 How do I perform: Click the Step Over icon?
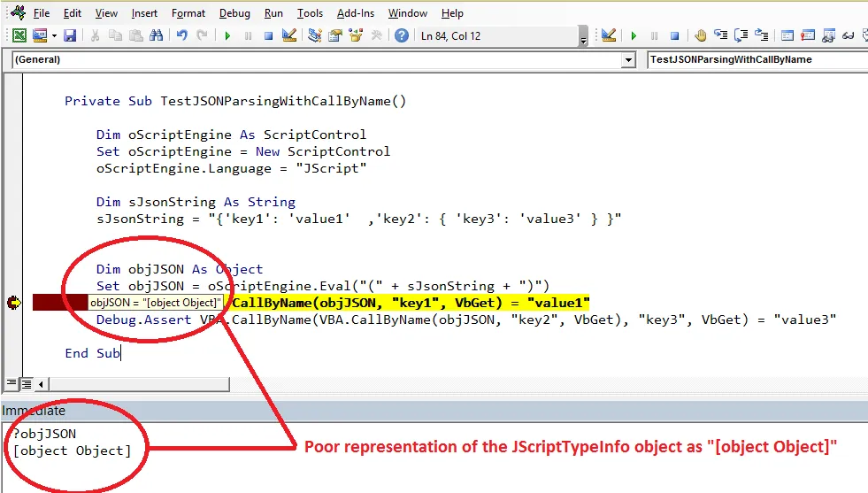click(x=741, y=36)
